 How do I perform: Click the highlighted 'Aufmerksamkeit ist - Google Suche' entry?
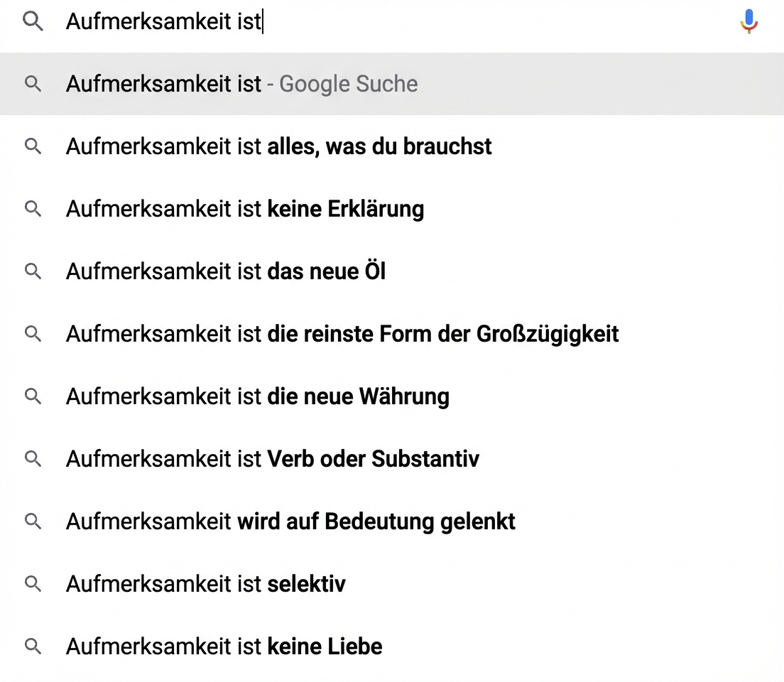(x=241, y=84)
